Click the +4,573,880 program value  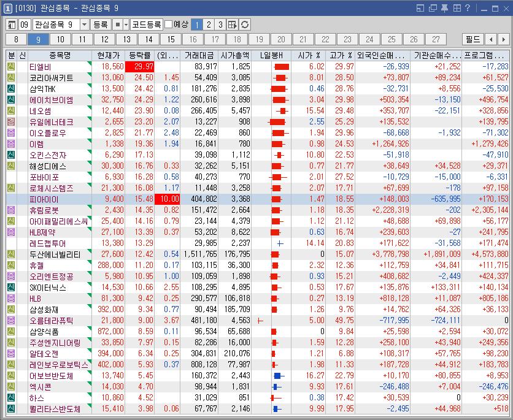point(490,254)
